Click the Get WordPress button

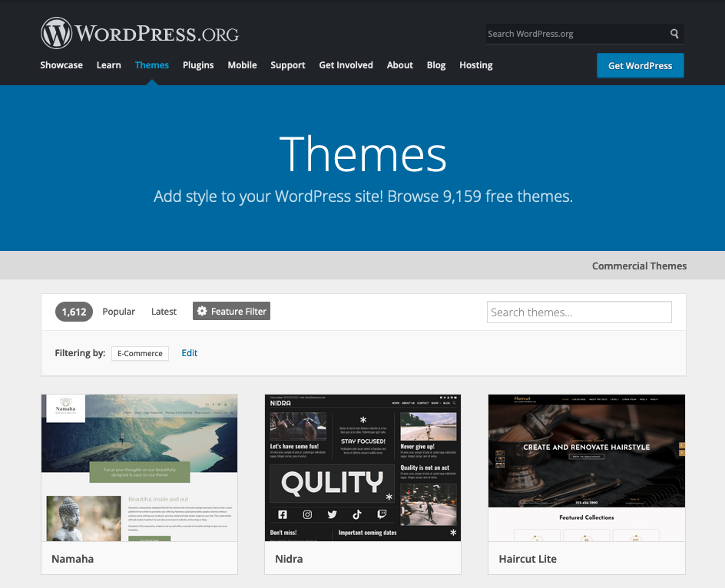click(640, 66)
